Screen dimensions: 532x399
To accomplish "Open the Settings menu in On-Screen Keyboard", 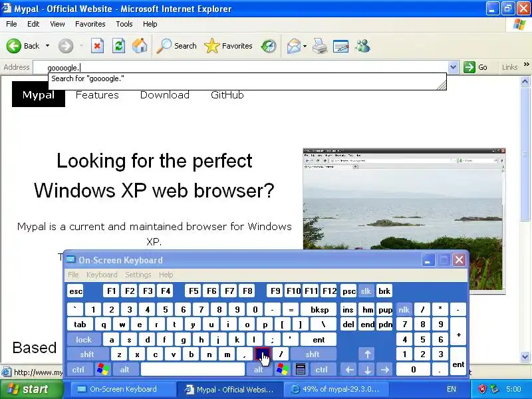I will (x=138, y=275).
